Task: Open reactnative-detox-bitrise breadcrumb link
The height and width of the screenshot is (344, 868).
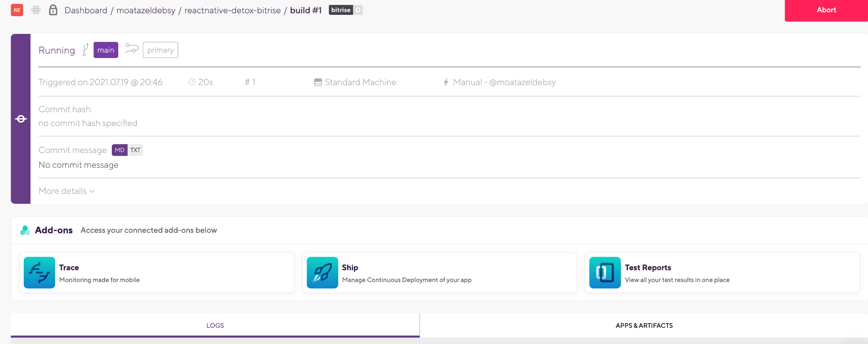Action: pyautogui.click(x=233, y=10)
